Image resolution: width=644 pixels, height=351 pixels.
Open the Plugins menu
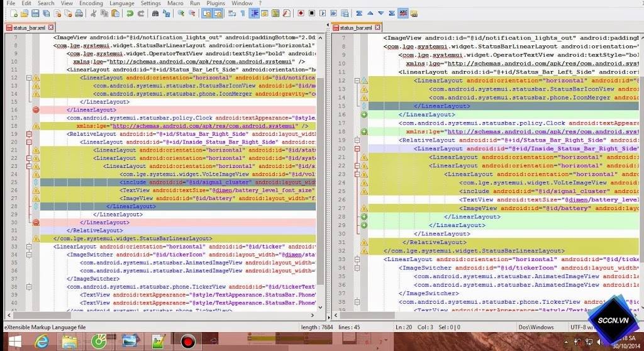coord(216,3)
